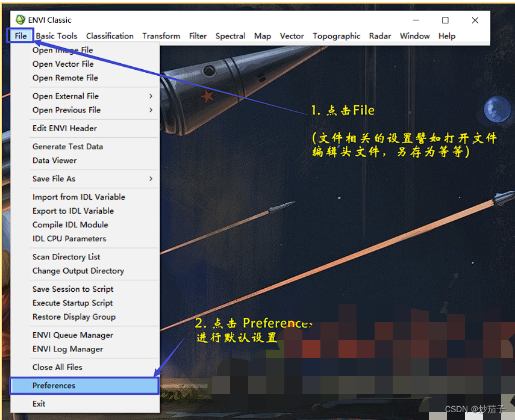Select Open External File entry
The image size is (515, 420).
(x=85, y=96)
